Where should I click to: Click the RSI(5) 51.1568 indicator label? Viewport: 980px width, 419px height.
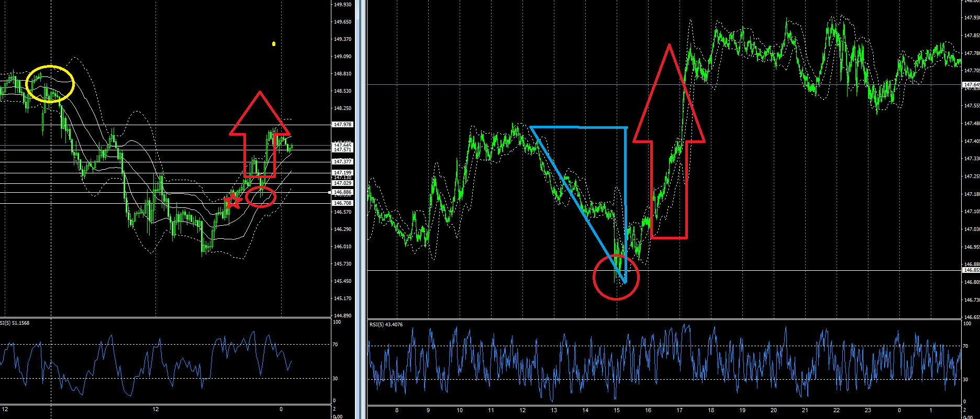(15, 323)
